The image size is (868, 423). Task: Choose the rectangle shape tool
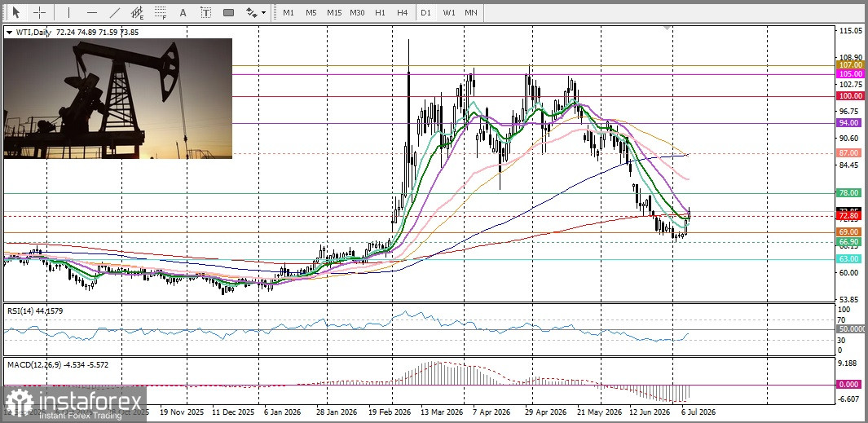229,12
